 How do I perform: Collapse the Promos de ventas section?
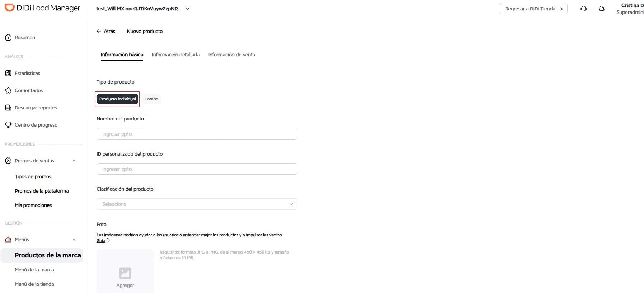[74, 161]
